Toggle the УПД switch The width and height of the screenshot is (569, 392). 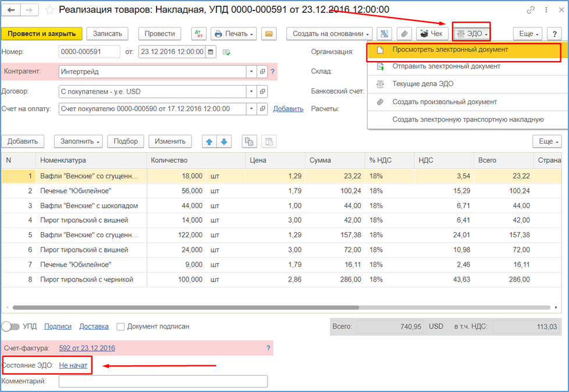click(x=11, y=326)
